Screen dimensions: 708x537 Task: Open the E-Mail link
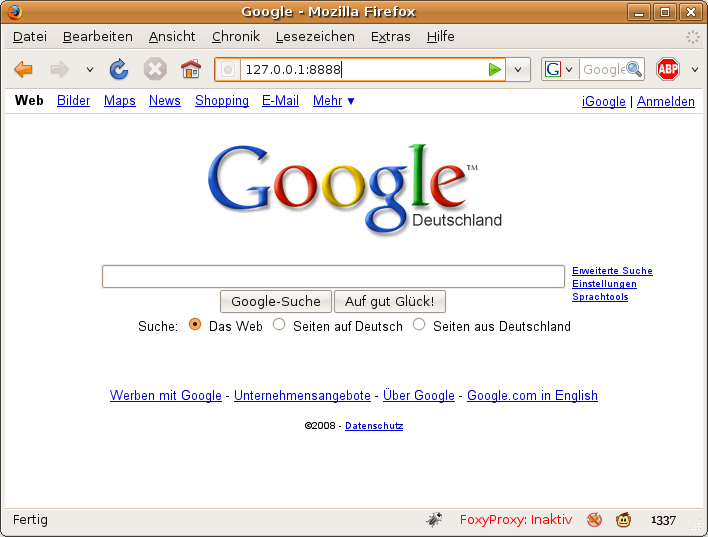tap(280, 100)
